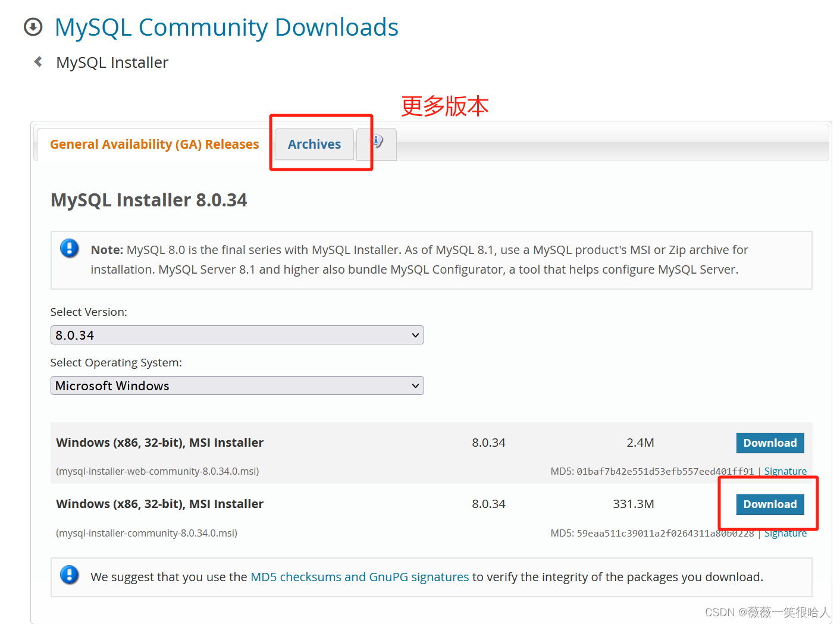
Task: Click the circled download arrow icon beside the page title
Action: 33,27
